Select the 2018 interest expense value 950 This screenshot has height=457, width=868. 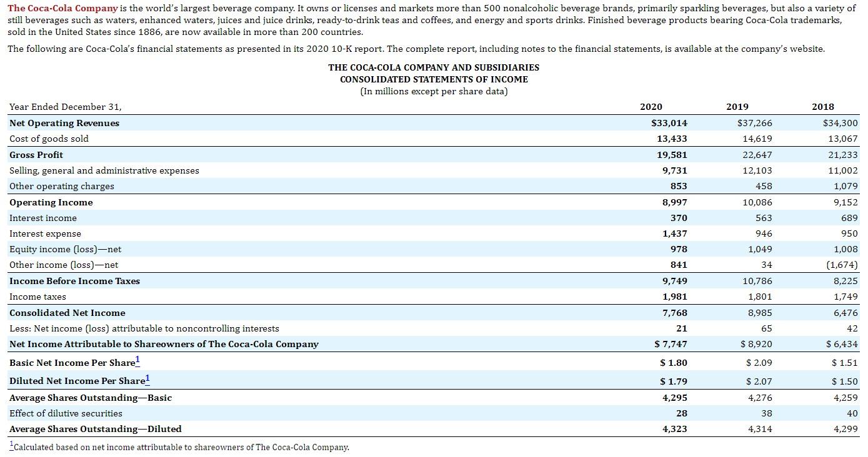pyautogui.click(x=850, y=233)
